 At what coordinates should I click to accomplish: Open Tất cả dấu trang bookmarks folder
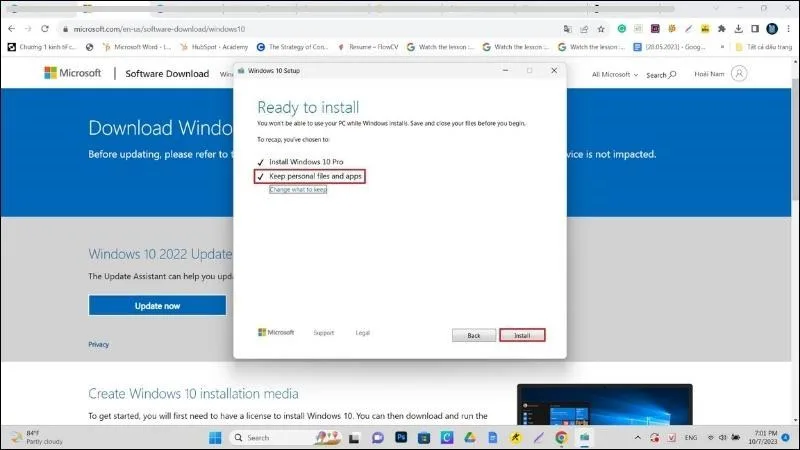coord(763,47)
